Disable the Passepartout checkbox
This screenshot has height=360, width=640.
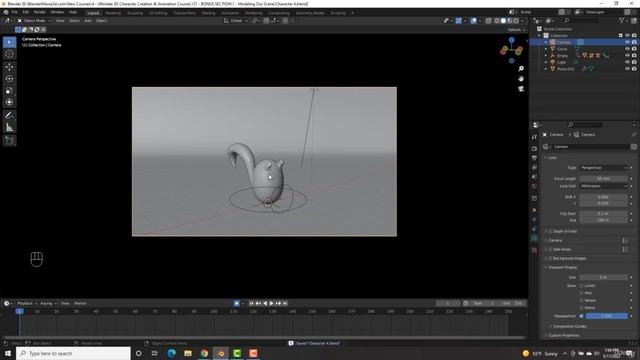coord(581,316)
